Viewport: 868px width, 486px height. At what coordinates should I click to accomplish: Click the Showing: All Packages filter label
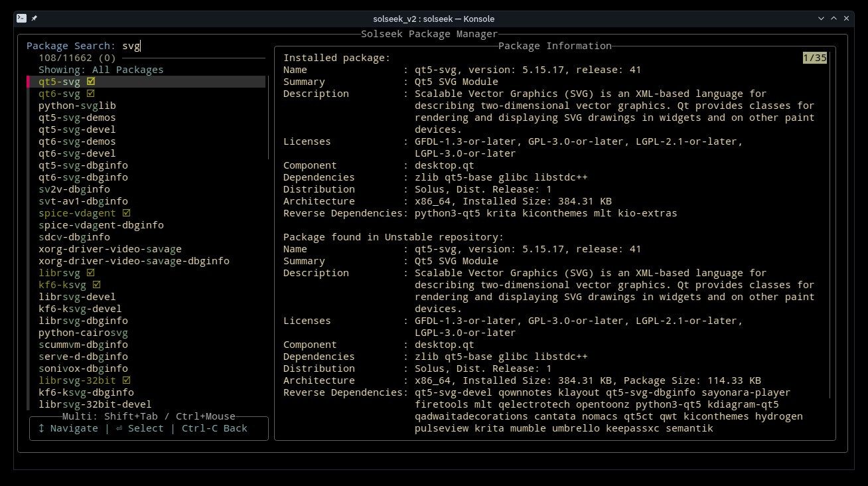[101, 70]
